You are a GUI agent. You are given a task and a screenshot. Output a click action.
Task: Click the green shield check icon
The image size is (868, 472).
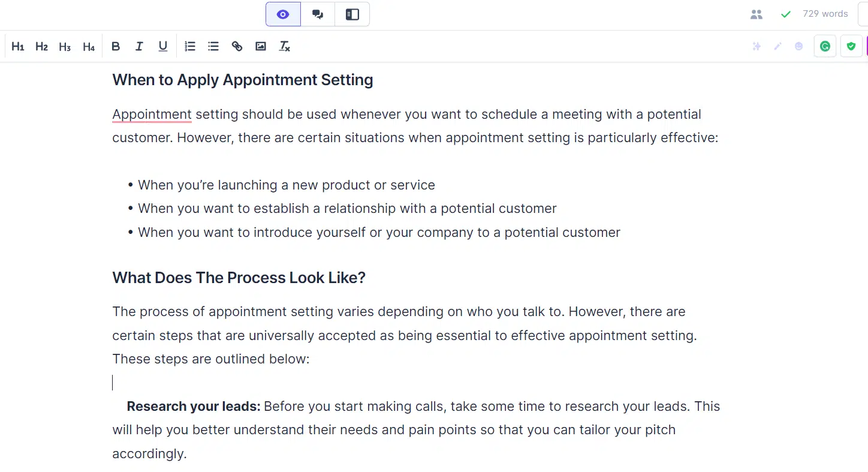pos(851,46)
